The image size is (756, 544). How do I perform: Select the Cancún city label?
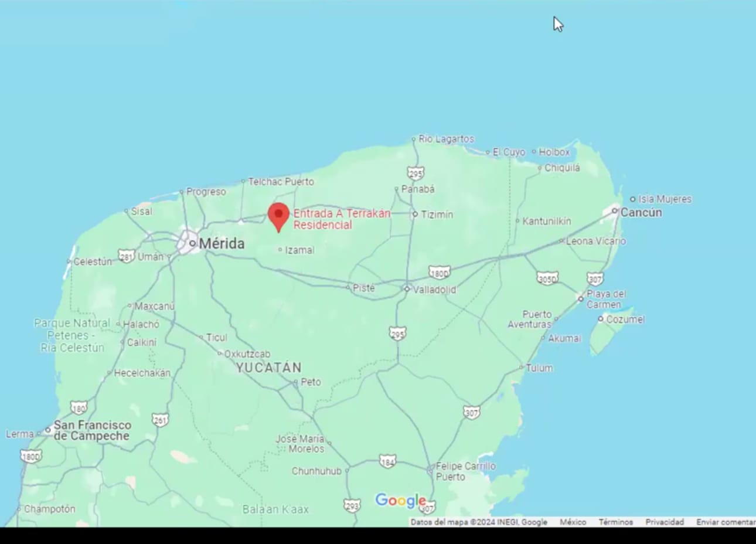tap(641, 212)
